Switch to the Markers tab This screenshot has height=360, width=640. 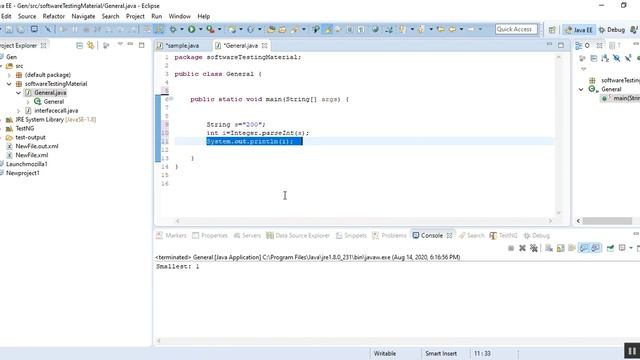(172, 236)
